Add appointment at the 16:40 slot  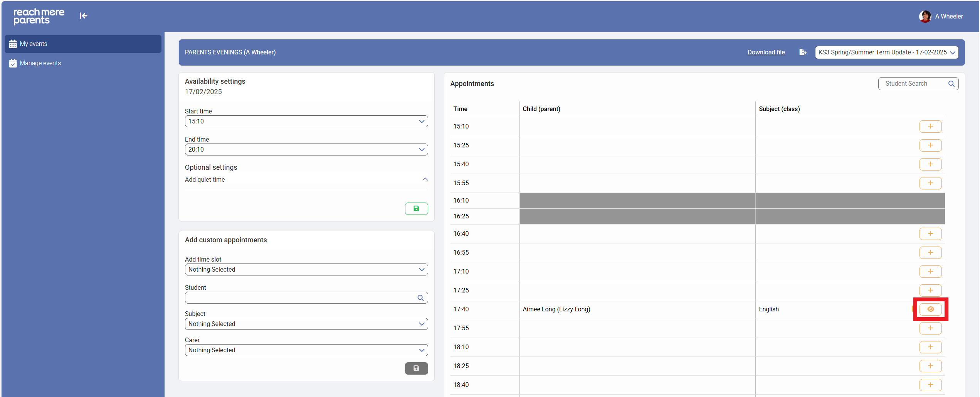[x=930, y=234]
